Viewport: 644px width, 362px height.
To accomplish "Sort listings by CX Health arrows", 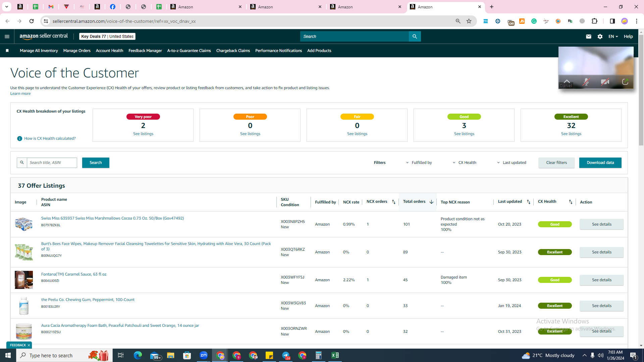I will (571, 202).
